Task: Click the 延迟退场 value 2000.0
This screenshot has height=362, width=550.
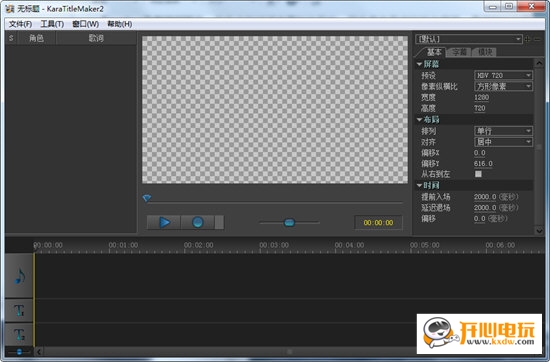Action: [485, 208]
